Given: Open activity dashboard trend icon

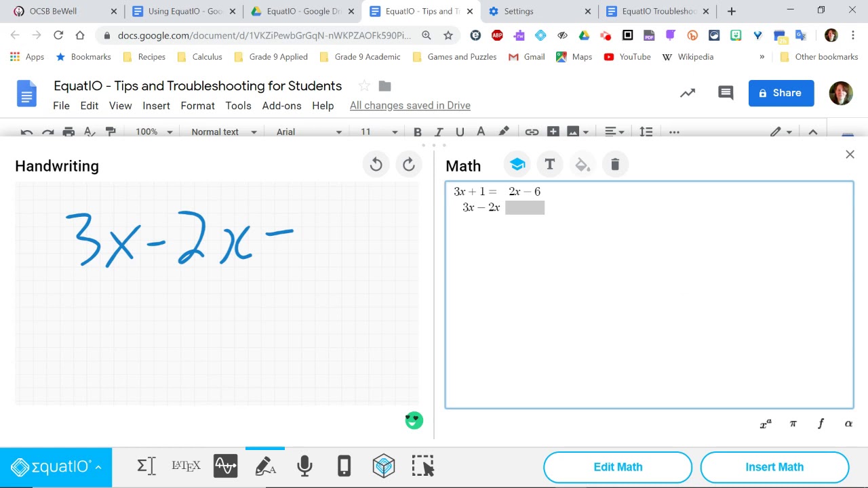Looking at the screenshot, I should click(688, 93).
